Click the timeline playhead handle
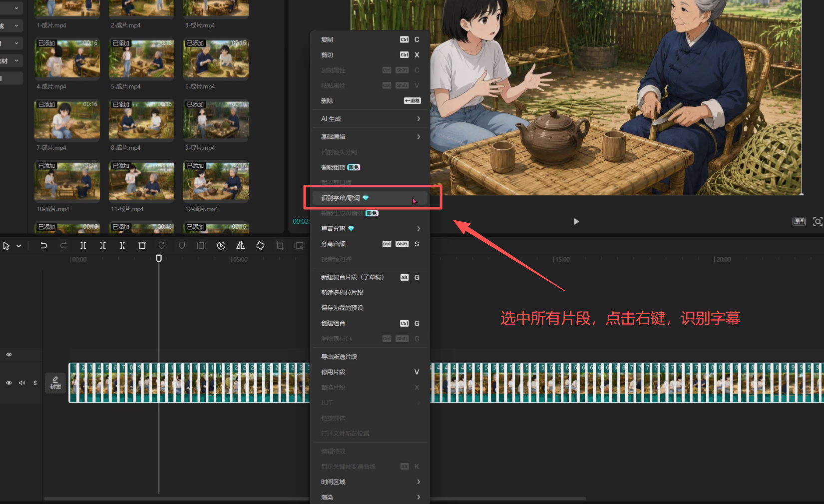Viewport: 824px width, 504px height. (x=159, y=258)
